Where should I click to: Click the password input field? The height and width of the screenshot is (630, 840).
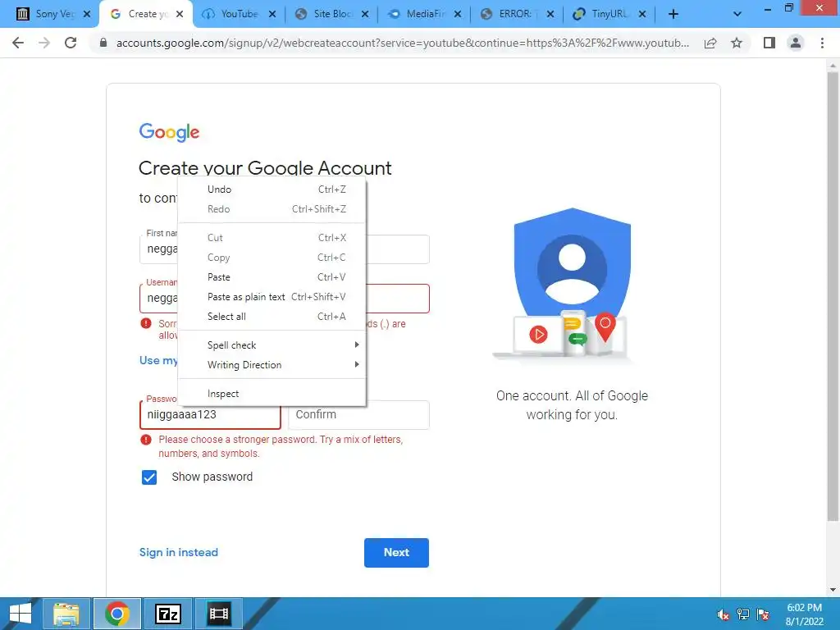tap(210, 414)
